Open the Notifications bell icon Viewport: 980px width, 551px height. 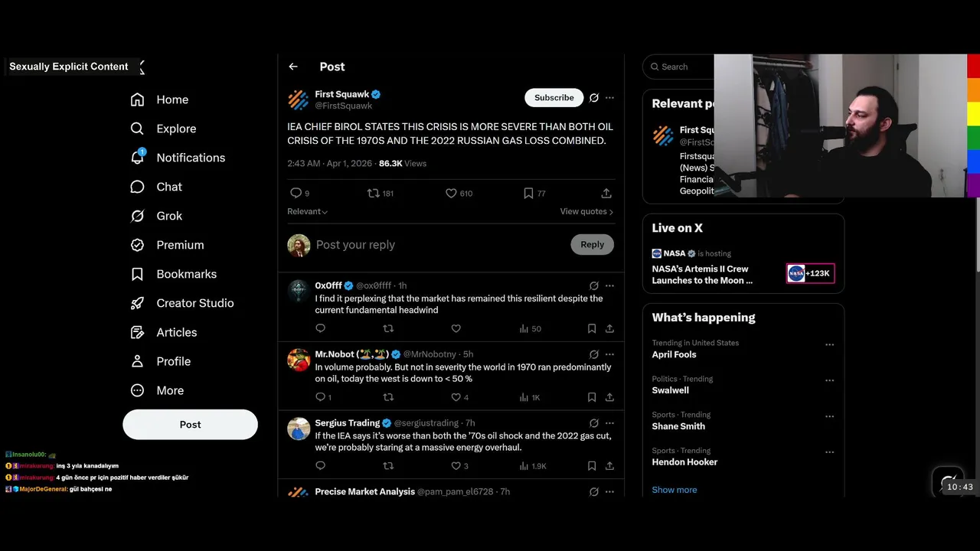pos(138,157)
